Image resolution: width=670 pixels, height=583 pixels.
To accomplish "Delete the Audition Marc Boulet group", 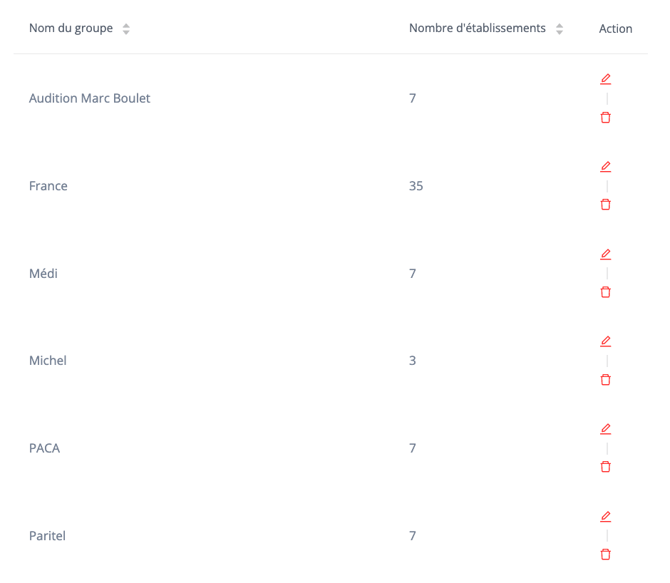I will (x=605, y=117).
